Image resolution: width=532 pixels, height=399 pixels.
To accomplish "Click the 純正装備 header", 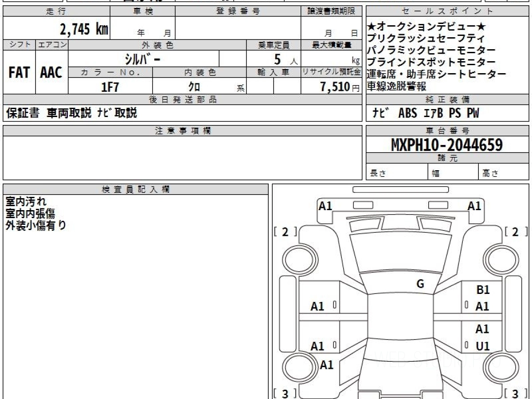I will 448,100.
